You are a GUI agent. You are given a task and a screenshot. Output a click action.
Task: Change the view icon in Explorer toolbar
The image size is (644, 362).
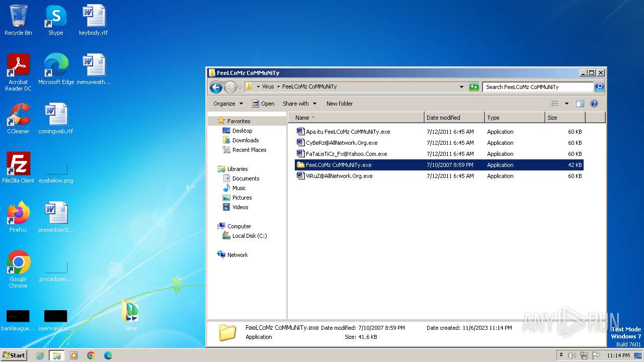[554, 104]
